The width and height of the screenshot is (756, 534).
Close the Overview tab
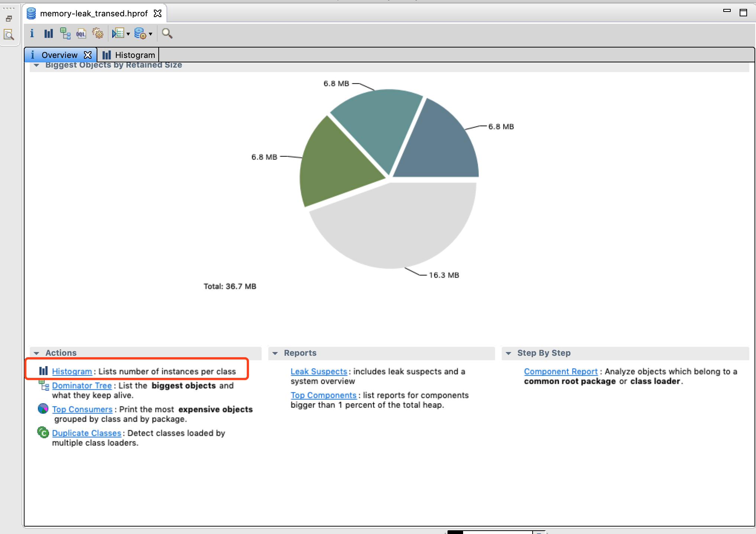click(x=88, y=55)
